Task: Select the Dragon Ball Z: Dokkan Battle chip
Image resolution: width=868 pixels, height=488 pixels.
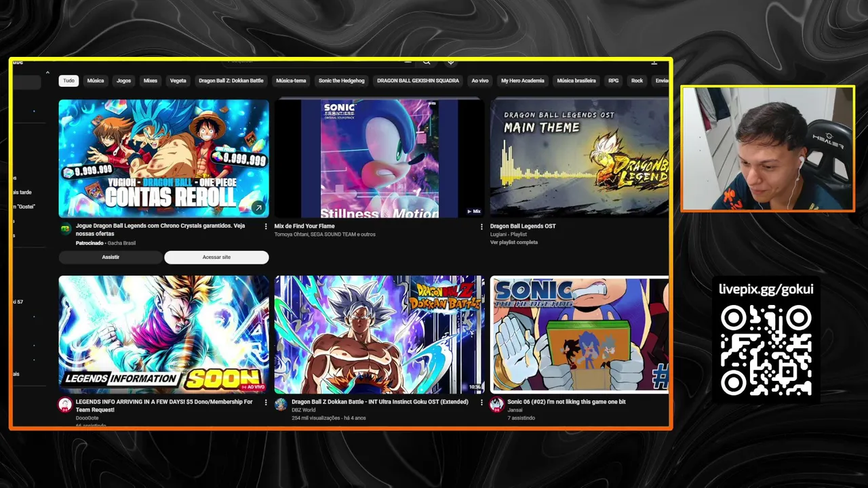Action: coord(231,81)
